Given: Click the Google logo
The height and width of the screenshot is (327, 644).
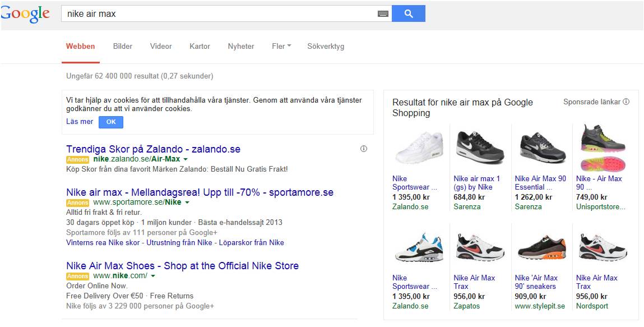Looking at the screenshot, I should (25, 15).
